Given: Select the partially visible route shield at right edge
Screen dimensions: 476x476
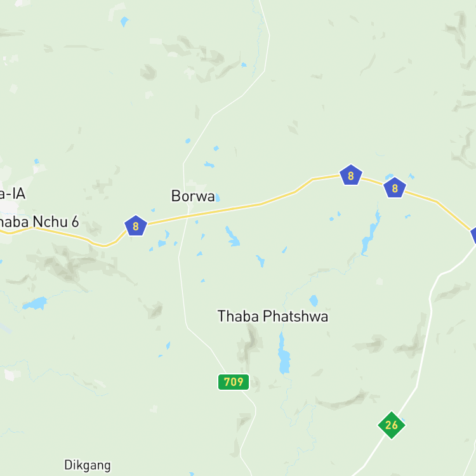Looking at the screenshot, I should (473, 235).
